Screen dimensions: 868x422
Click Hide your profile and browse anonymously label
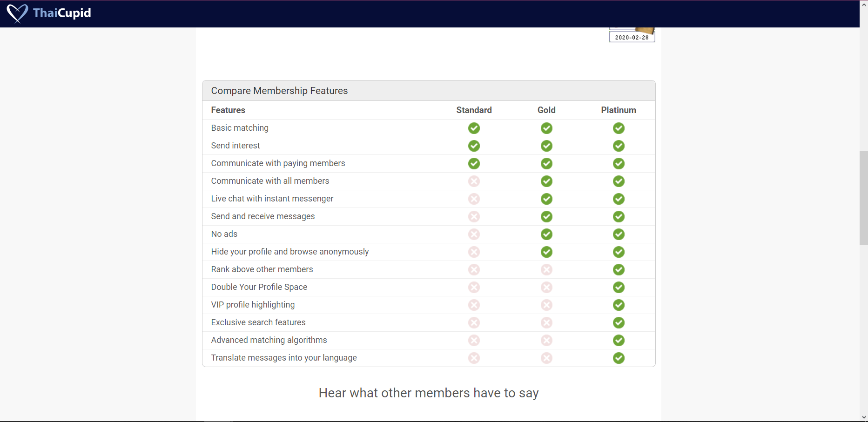pos(290,252)
